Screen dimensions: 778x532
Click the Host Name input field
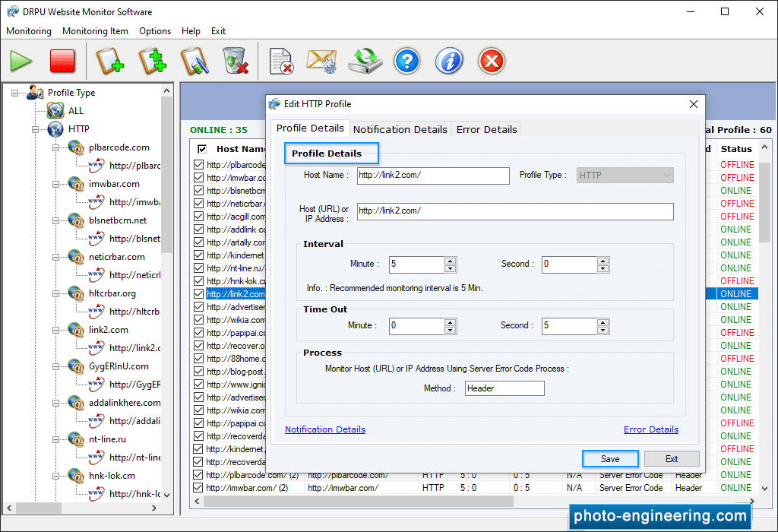pos(433,176)
